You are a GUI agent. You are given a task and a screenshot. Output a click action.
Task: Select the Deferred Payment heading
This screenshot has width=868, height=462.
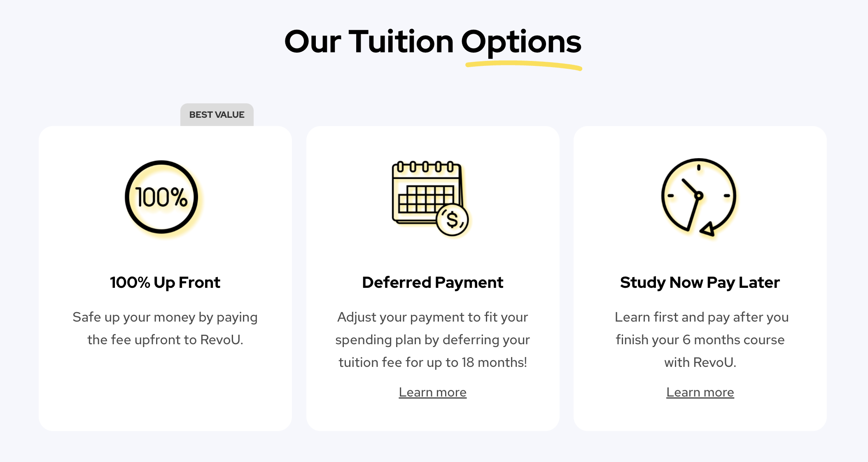click(432, 282)
